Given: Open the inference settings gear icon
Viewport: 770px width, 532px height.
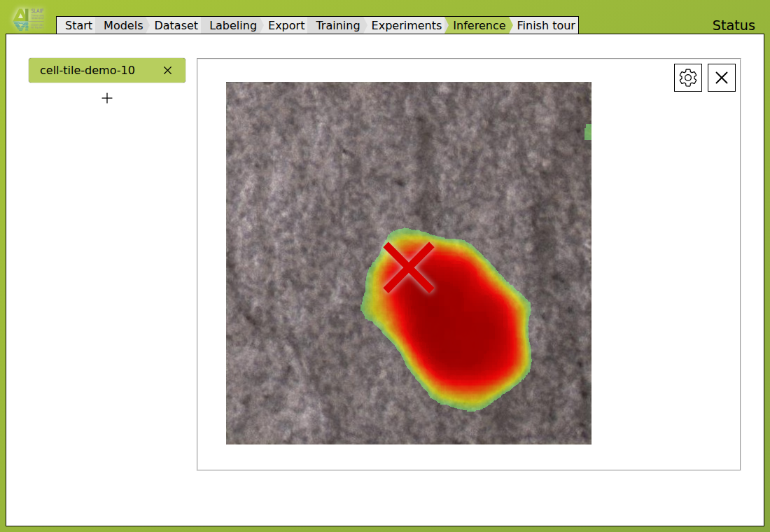Looking at the screenshot, I should pyautogui.click(x=688, y=78).
